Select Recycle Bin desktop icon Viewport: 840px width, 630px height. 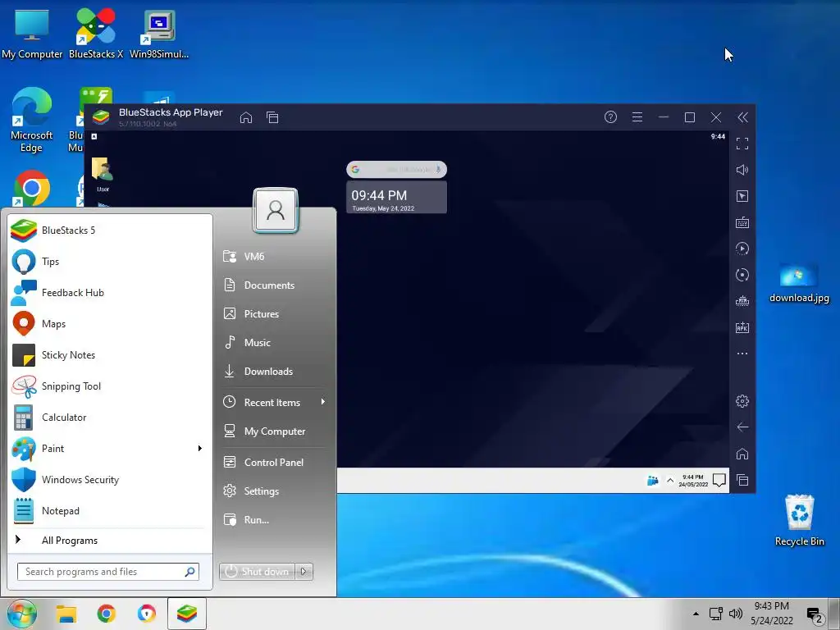coord(799,521)
